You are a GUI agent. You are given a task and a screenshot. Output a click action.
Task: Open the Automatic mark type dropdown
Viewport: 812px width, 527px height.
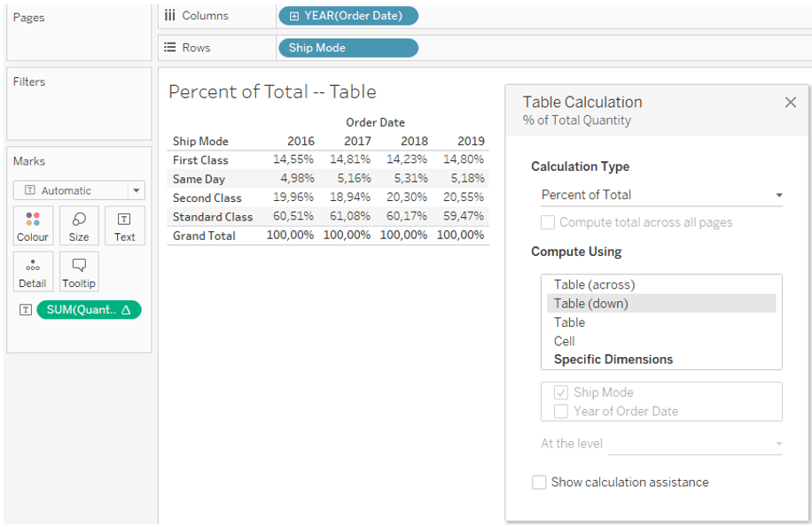pyautogui.click(x=79, y=190)
